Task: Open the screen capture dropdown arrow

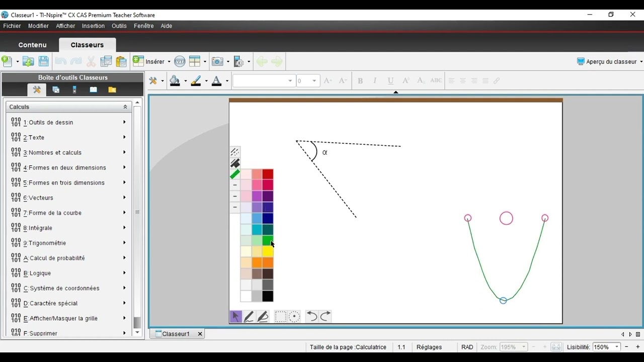Action: point(228,62)
